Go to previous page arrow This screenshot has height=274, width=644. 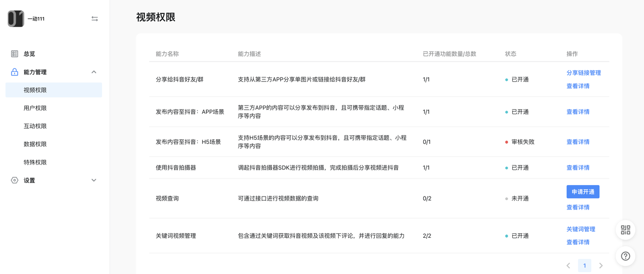point(568,265)
